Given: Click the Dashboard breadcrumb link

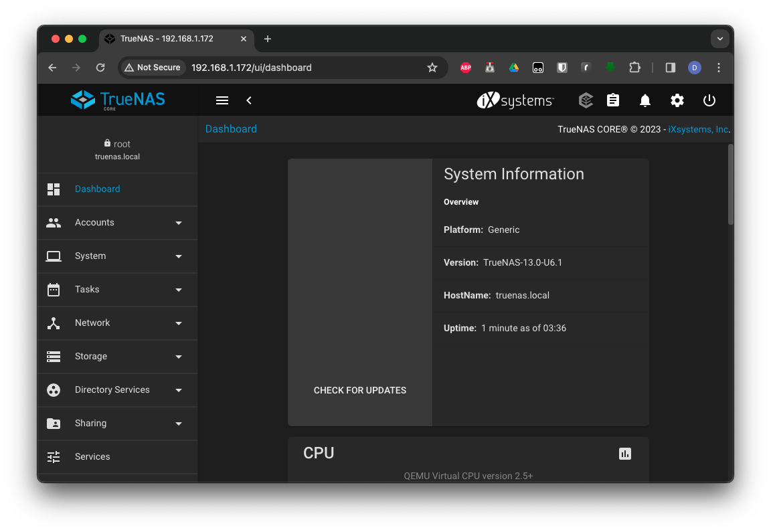Looking at the screenshot, I should click(x=231, y=128).
